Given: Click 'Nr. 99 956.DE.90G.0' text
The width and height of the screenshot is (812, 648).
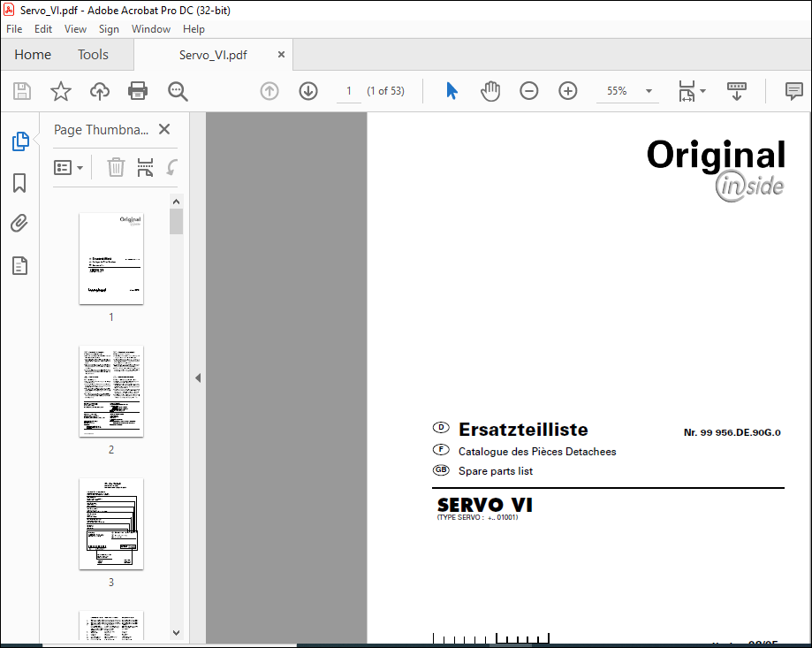Looking at the screenshot, I should click(732, 432).
